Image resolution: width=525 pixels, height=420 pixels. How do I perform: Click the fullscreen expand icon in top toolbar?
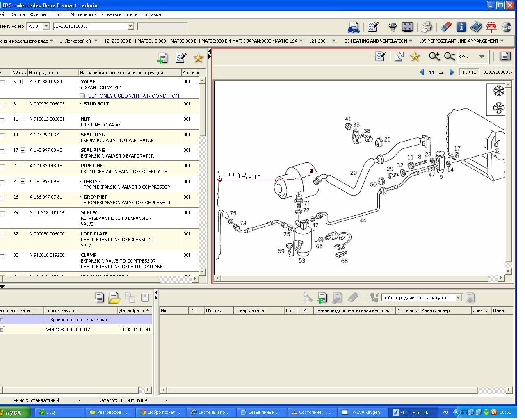click(407, 27)
